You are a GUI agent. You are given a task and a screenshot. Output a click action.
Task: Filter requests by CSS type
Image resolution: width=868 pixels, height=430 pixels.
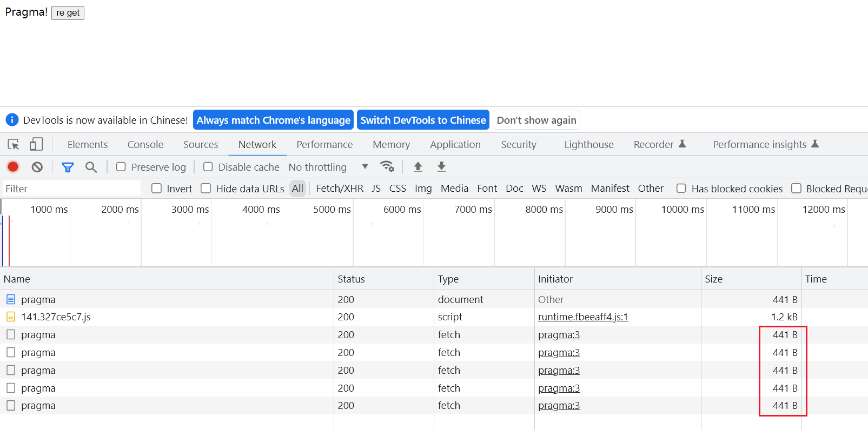(x=397, y=189)
